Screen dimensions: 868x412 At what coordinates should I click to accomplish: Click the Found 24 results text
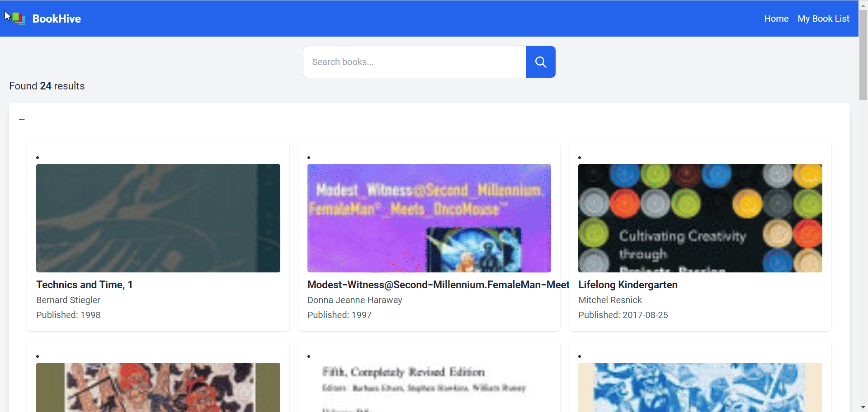(x=47, y=86)
